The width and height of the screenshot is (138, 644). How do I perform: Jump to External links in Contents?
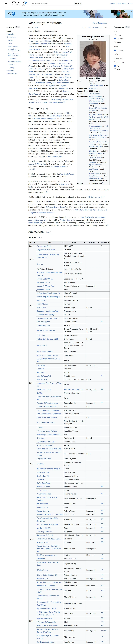point(11,74)
